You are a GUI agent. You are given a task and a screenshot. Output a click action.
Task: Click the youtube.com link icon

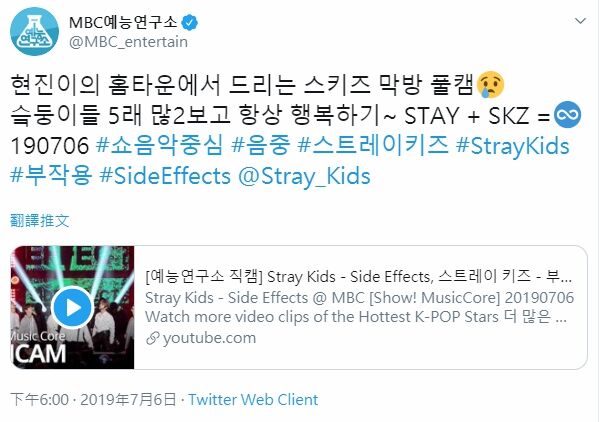[x=153, y=338]
